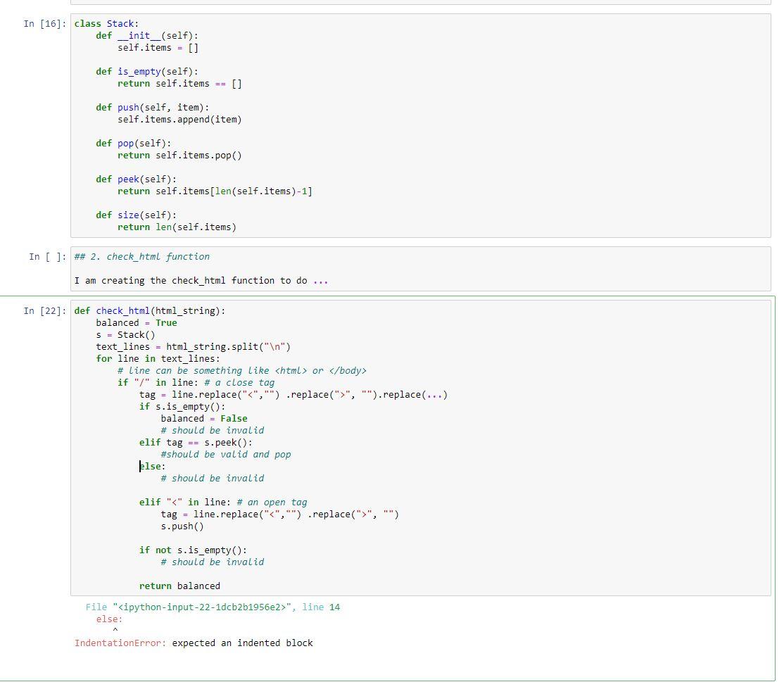Click the 'File "<ipython-input-22-1dcb2b1956e2>"' error line

(x=213, y=607)
